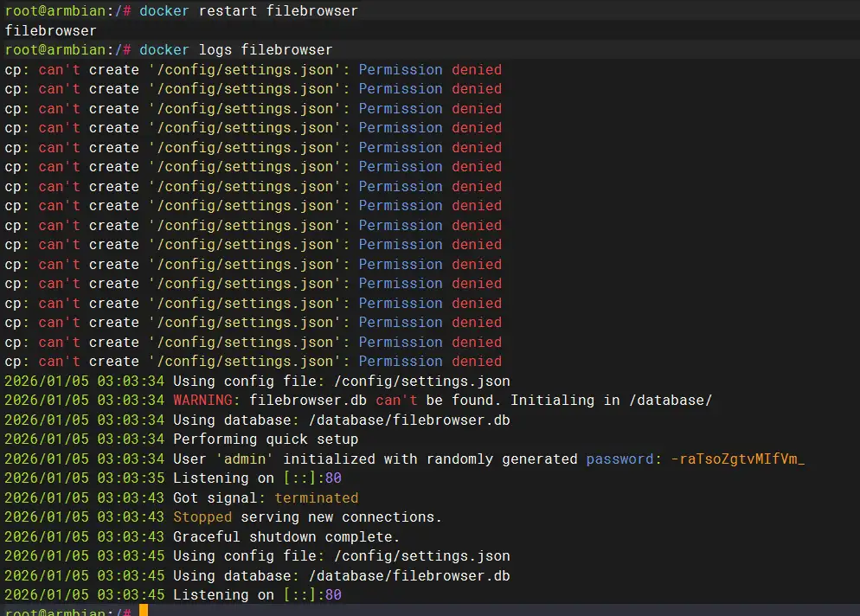The height and width of the screenshot is (616, 860).
Task: Click the generated password '-raTsoZgtvMIfVm_'
Action: (x=737, y=459)
